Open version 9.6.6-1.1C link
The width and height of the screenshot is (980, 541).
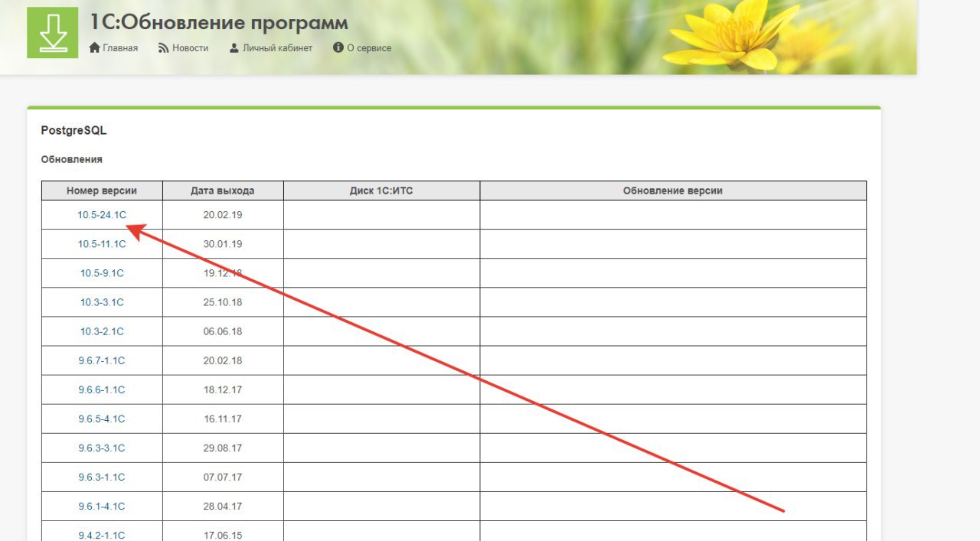[102, 389]
